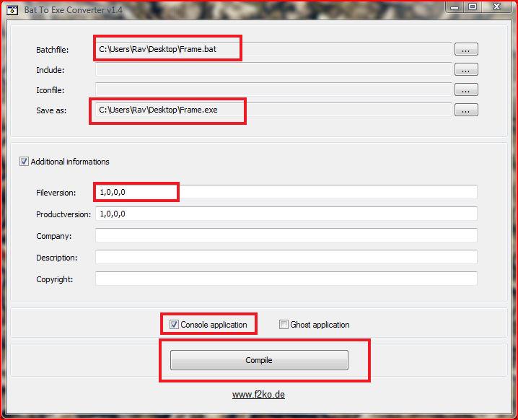Click the 'Copyright:' label text
The width and height of the screenshot is (518, 420).
pyautogui.click(x=55, y=279)
